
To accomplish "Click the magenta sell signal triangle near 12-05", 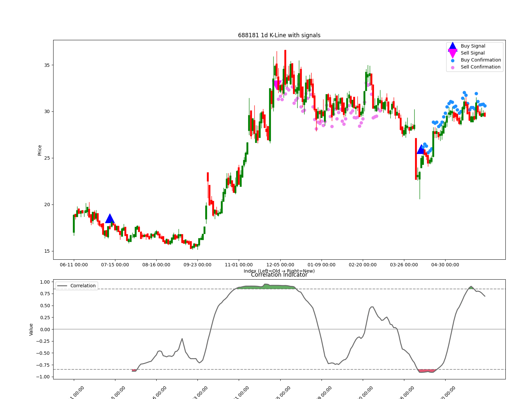I will (x=277, y=85).
